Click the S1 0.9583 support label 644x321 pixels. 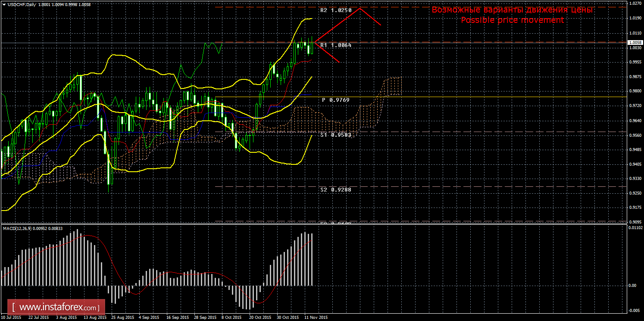click(x=335, y=135)
